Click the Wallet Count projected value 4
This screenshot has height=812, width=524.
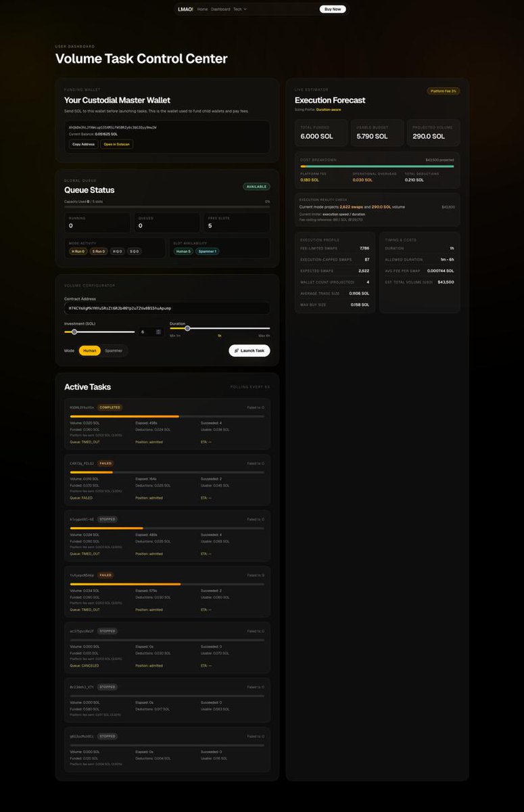click(368, 281)
